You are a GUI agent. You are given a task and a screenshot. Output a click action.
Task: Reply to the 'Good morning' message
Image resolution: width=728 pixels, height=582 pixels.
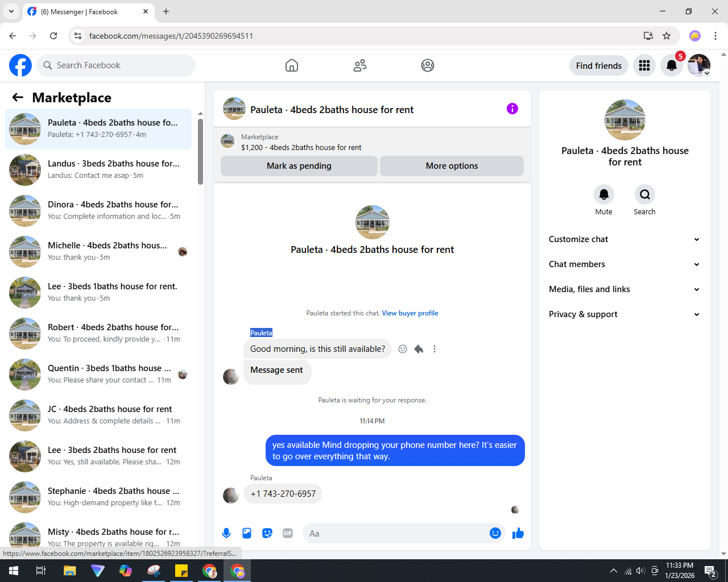point(419,349)
